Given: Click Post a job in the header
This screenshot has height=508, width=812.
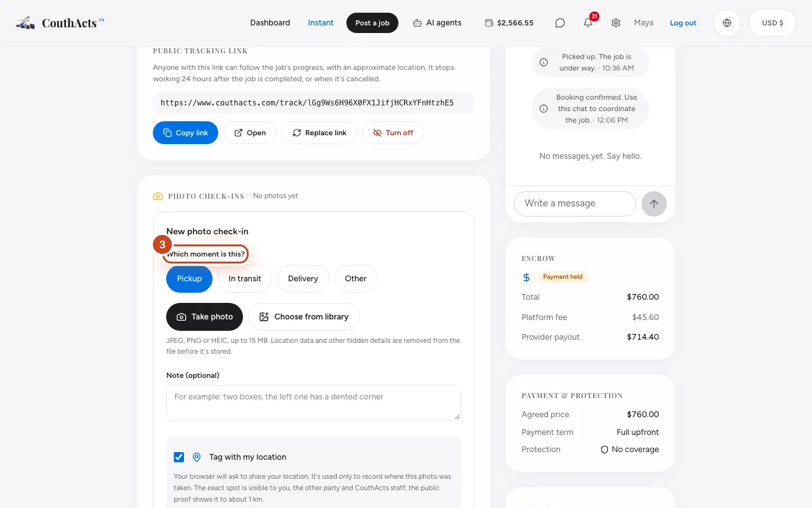Looking at the screenshot, I should (x=372, y=23).
